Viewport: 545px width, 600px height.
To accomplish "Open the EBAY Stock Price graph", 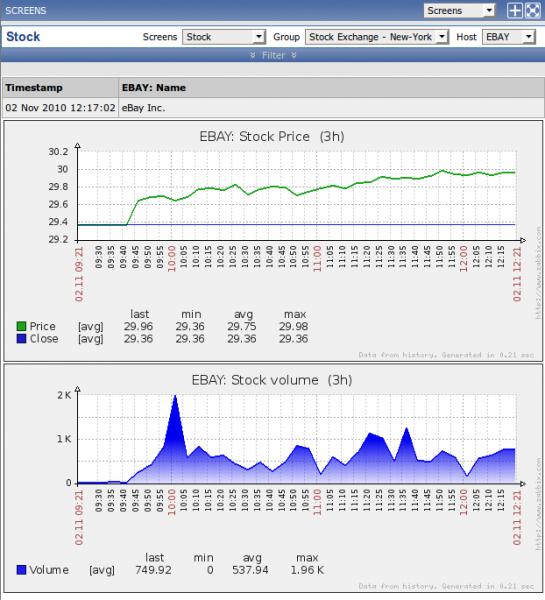I will coord(273,241).
